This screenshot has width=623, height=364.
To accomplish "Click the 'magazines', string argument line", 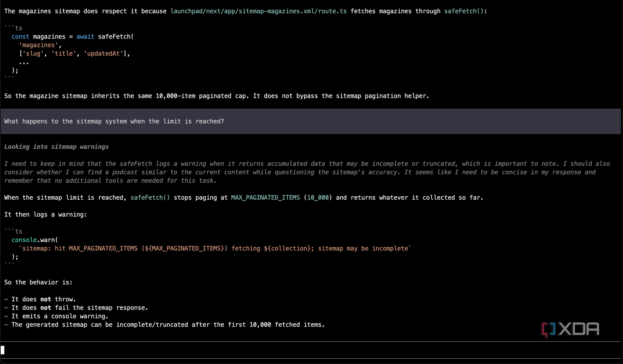I will (x=40, y=45).
